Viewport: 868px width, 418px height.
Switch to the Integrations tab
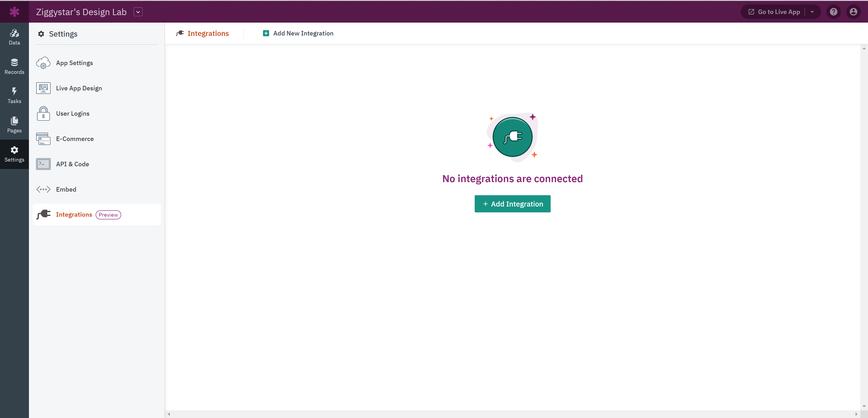click(202, 33)
